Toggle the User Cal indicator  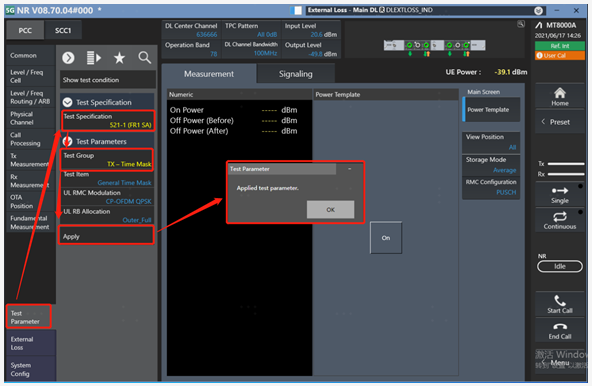[560, 55]
